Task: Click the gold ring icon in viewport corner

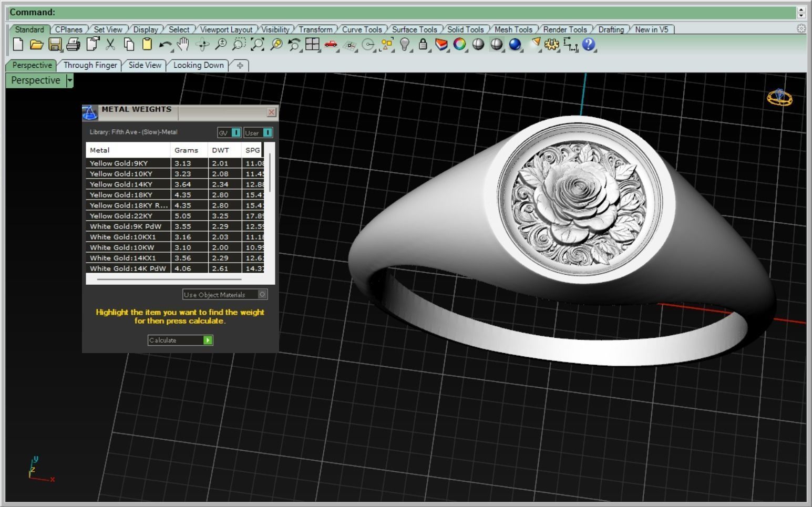Action: click(779, 98)
